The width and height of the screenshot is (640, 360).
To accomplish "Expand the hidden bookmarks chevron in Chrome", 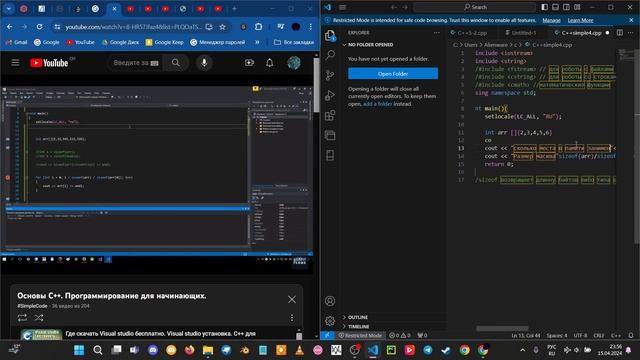I will pyautogui.click(x=257, y=42).
